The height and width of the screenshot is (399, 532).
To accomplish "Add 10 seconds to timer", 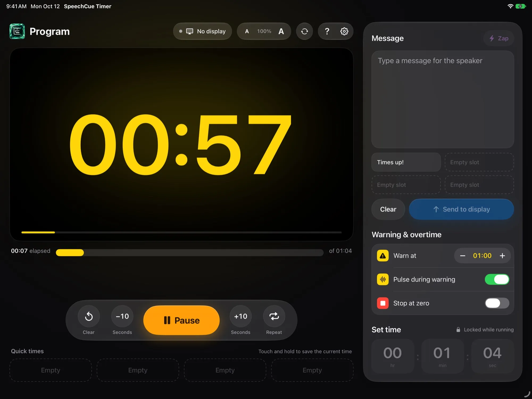I will coord(240,316).
